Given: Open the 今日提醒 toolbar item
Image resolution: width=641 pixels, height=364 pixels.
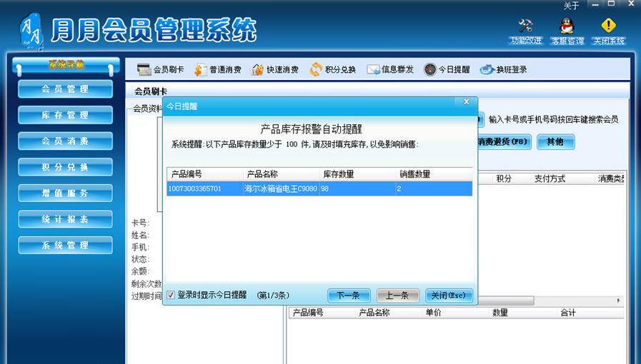Looking at the screenshot, I should point(447,70).
